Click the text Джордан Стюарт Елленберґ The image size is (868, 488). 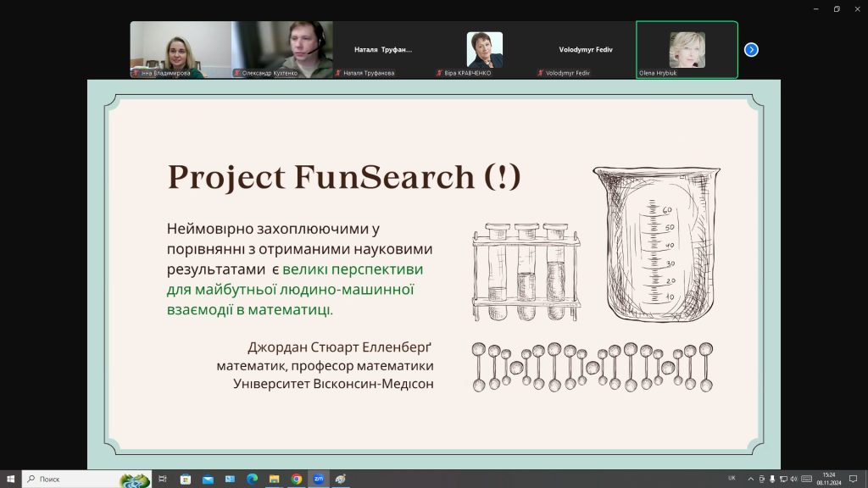[339, 347]
